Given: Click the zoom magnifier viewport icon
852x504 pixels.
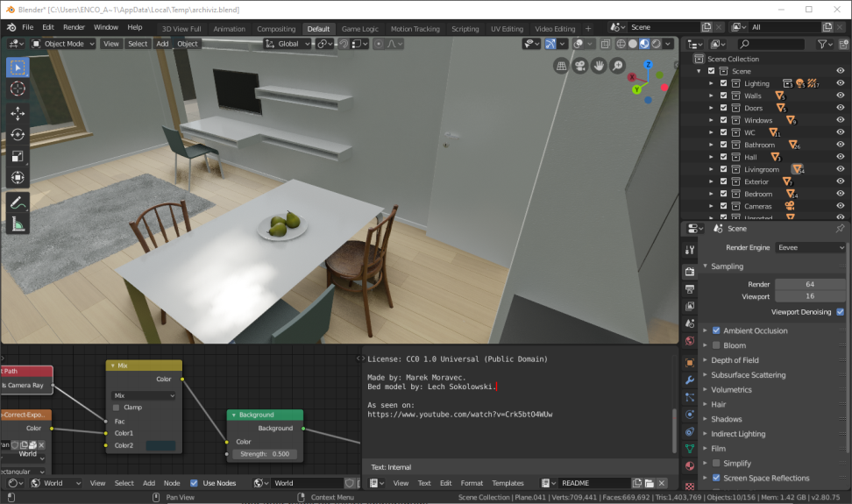Looking at the screenshot, I should tap(618, 66).
